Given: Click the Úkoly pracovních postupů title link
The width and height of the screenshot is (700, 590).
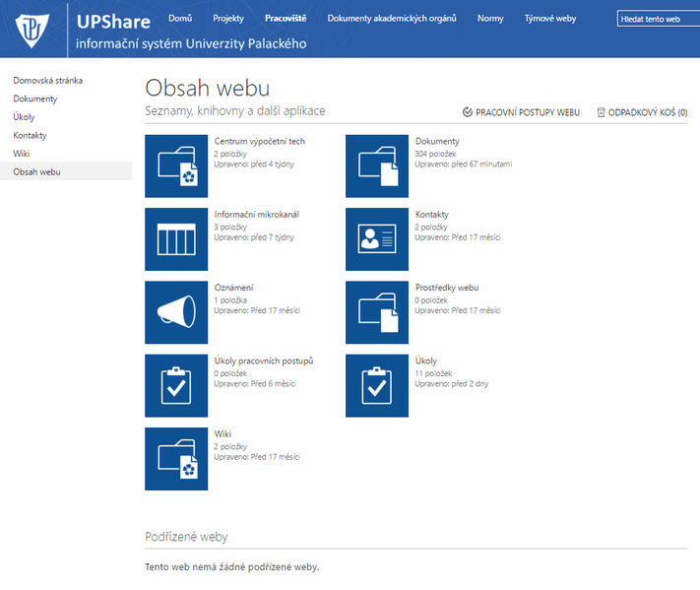Looking at the screenshot, I should [264, 361].
